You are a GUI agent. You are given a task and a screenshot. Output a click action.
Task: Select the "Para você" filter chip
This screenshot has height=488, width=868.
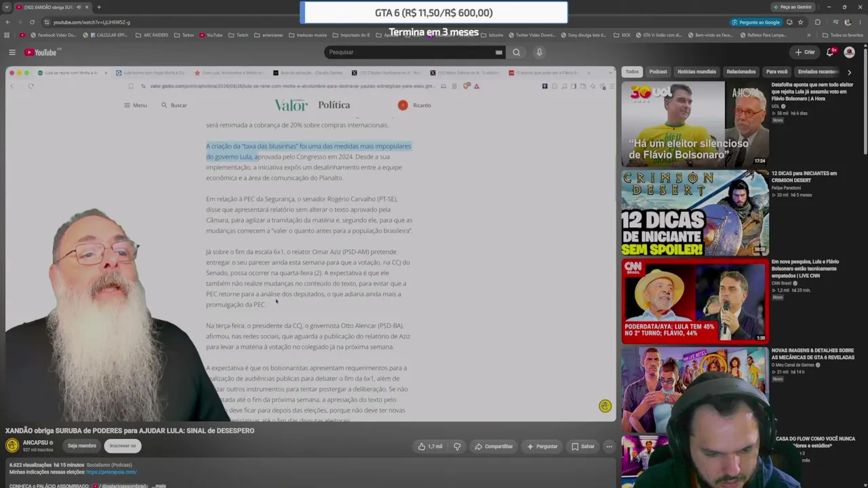[776, 72]
